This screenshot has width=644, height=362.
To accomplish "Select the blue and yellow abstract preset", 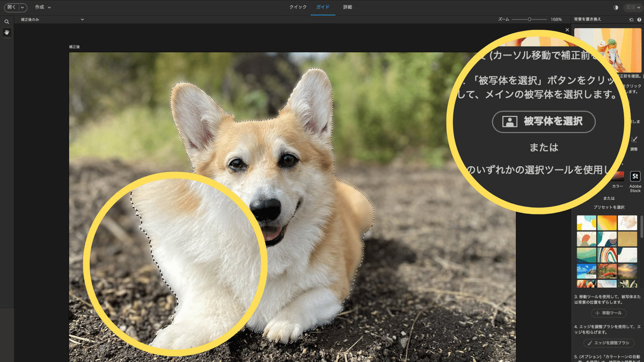I will pos(586,223).
